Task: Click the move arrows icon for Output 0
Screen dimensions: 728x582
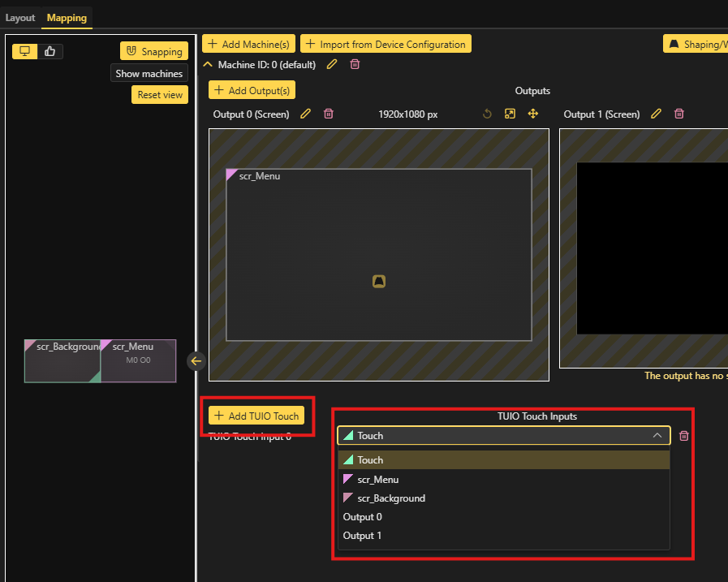Action: [533, 114]
